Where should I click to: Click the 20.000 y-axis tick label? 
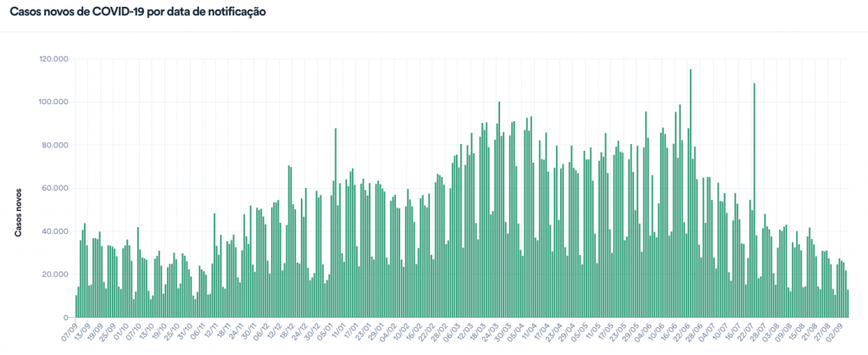tap(54, 275)
